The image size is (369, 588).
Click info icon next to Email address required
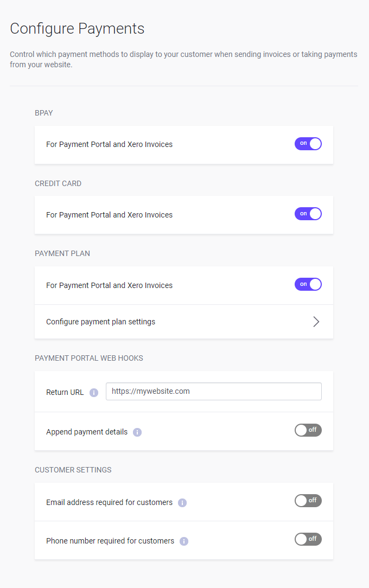pos(182,503)
